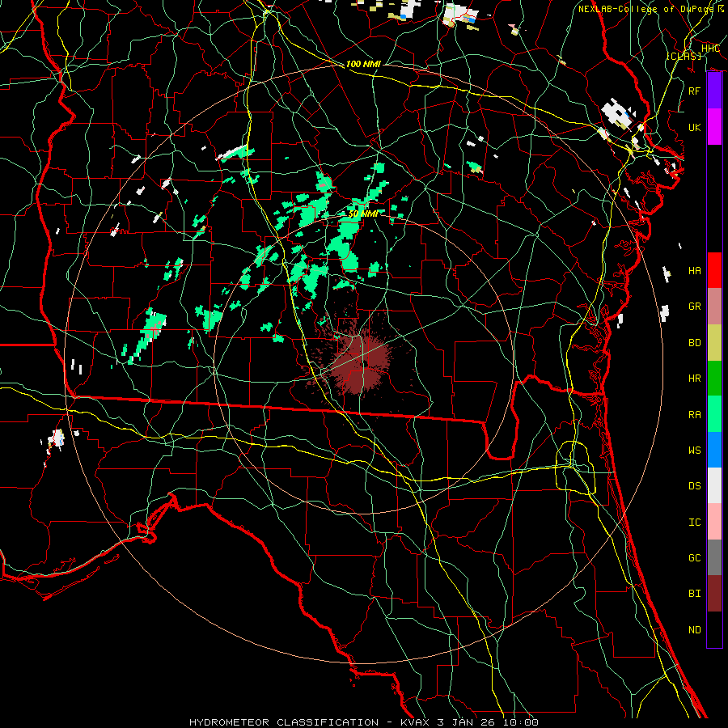Click the RA legend label

click(694, 414)
